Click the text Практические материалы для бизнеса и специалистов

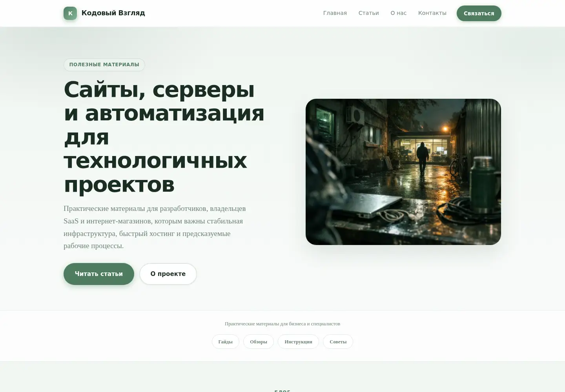[x=282, y=324]
